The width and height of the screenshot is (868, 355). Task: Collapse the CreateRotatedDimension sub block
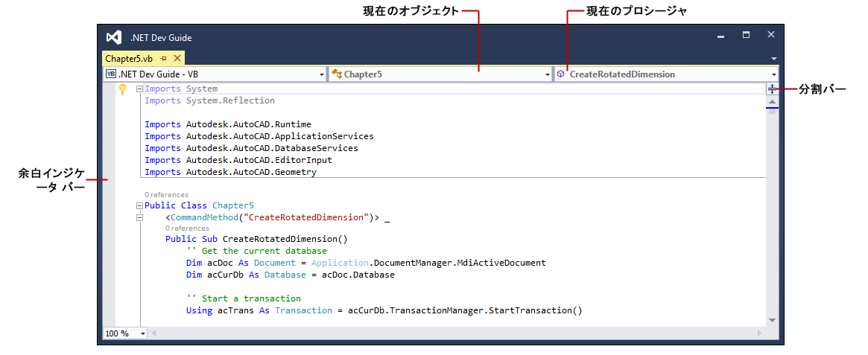point(139,218)
